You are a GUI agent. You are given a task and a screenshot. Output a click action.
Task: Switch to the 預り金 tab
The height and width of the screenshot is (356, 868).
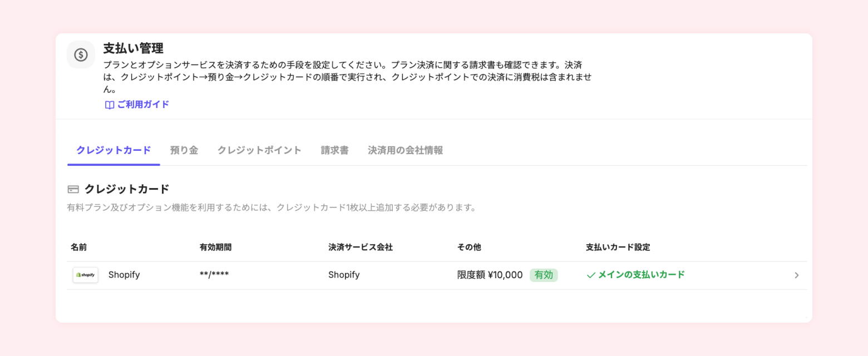[x=184, y=150]
